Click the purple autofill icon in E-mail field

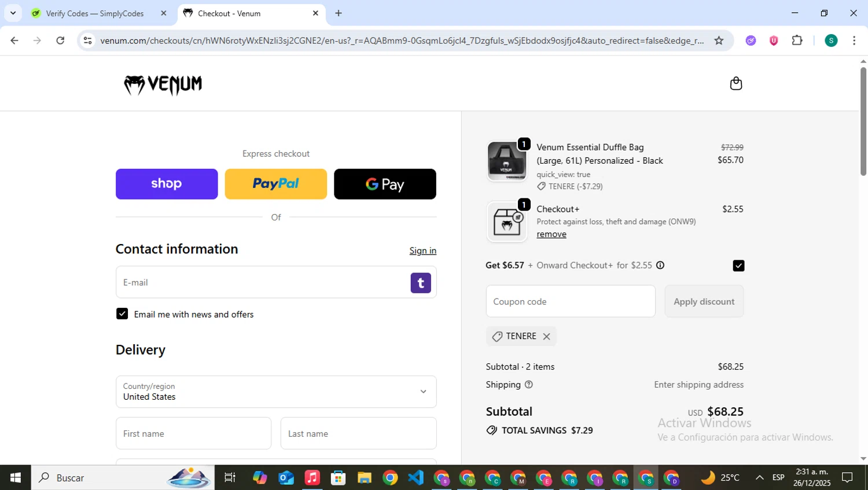click(421, 283)
